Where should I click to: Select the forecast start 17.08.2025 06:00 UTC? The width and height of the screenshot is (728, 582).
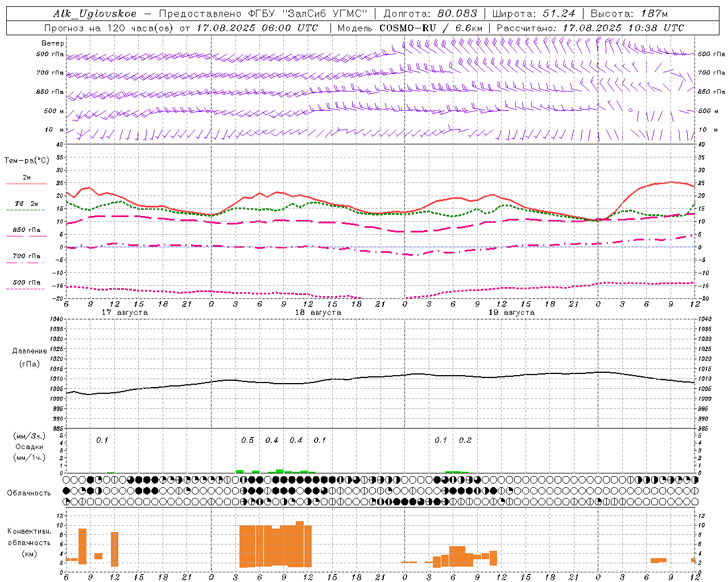click(257, 28)
